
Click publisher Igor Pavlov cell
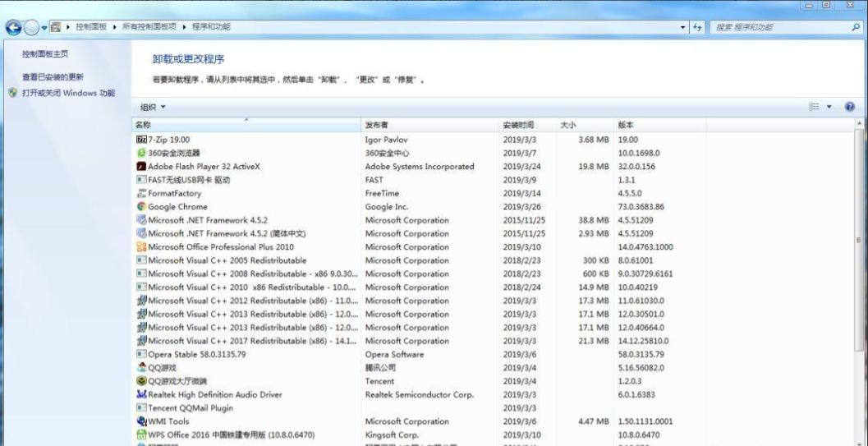387,140
